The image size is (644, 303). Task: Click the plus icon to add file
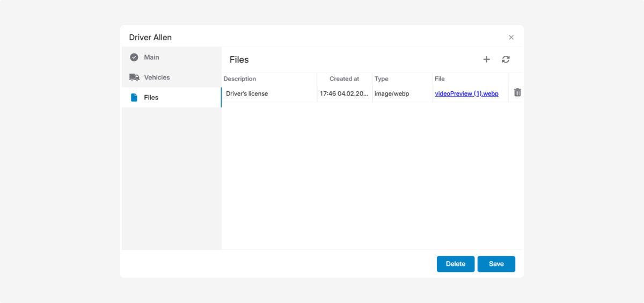[x=486, y=60]
